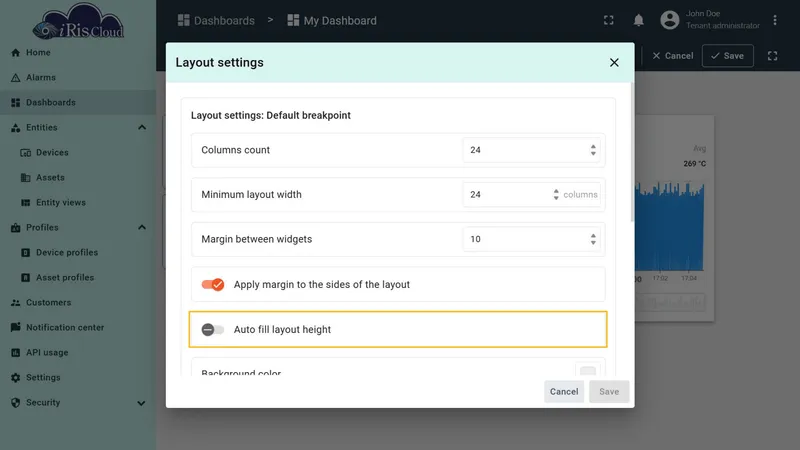Click the API usage chart icon
The height and width of the screenshot is (450, 800).
[x=15, y=353]
